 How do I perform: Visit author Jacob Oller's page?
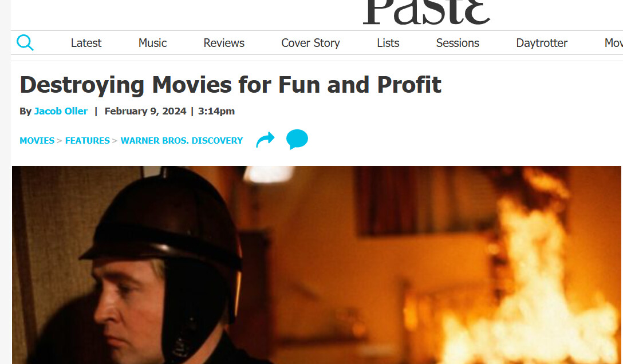[61, 111]
